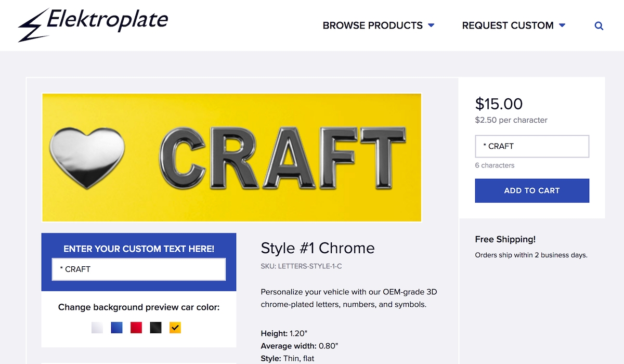Click the Style #1 Chrome product title
The height and width of the screenshot is (364, 624).
point(317,248)
